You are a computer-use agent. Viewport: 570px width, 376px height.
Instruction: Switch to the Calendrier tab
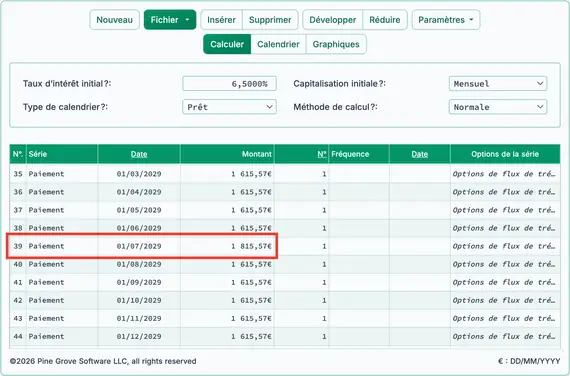[x=278, y=44]
